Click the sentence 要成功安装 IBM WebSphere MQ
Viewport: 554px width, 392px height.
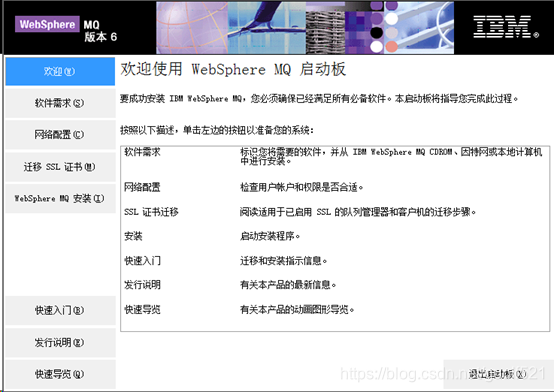319,99
